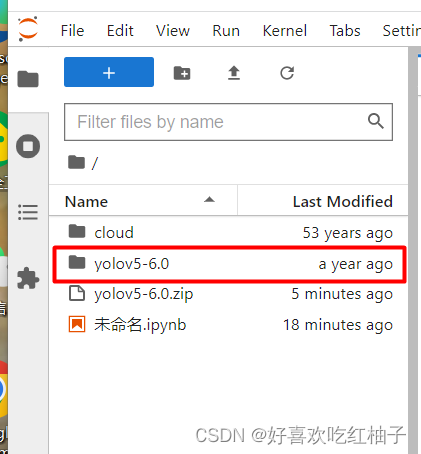The height and width of the screenshot is (454, 421).
Task: Refresh the file list
Action: pos(287,73)
